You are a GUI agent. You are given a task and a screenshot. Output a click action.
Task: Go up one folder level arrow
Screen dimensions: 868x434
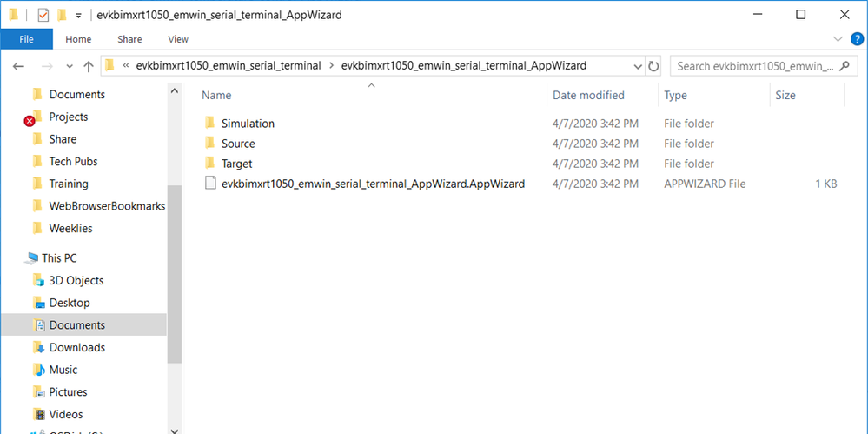click(x=88, y=66)
